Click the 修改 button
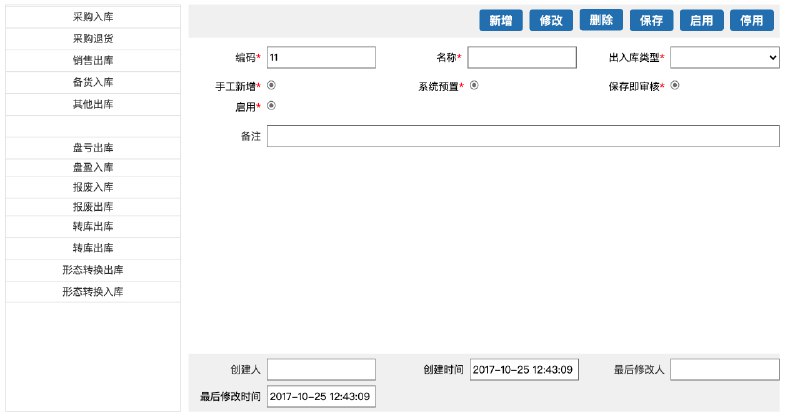The width and height of the screenshot is (800, 419). 551,20
